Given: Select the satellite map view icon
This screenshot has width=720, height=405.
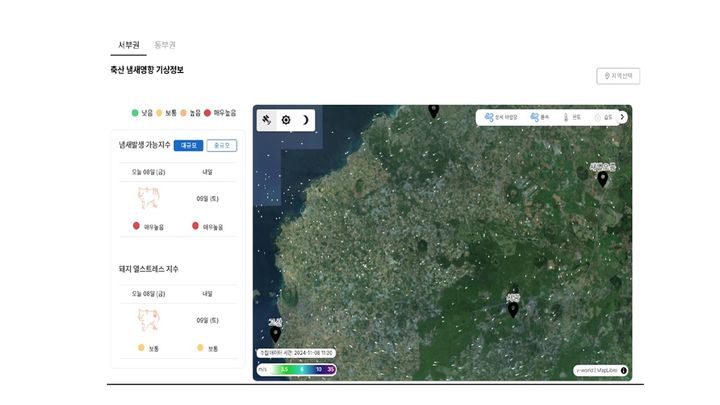Looking at the screenshot, I should pyautogui.click(x=267, y=120).
